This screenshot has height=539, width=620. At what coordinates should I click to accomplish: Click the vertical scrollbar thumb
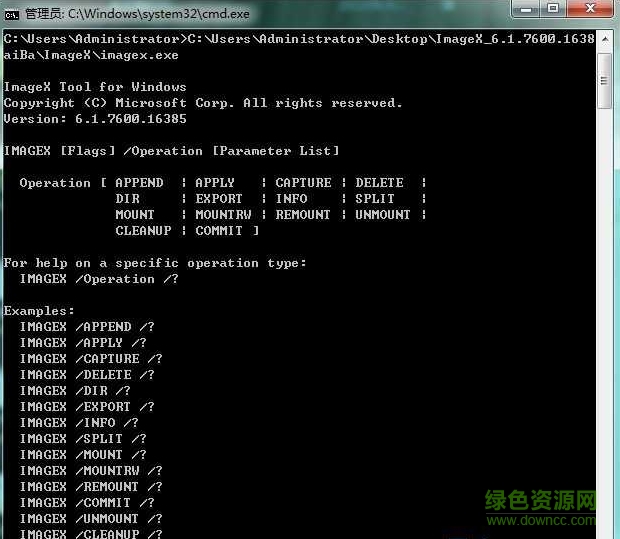(x=604, y=81)
